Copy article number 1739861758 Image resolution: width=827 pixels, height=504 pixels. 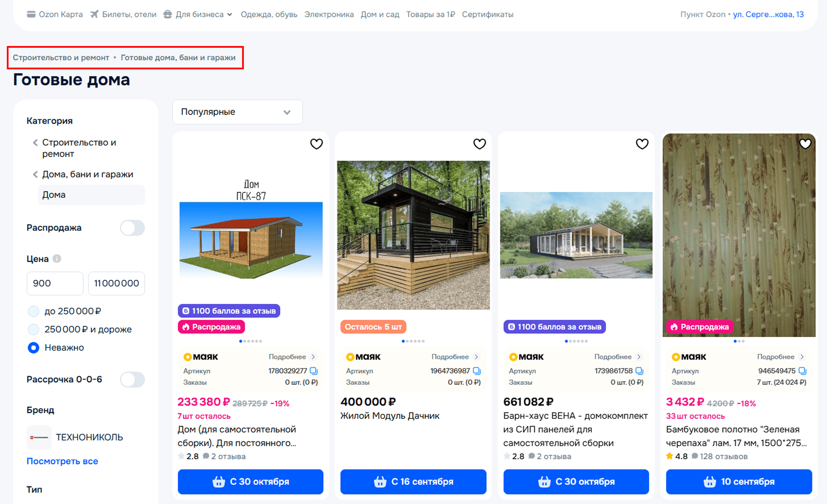(x=639, y=371)
